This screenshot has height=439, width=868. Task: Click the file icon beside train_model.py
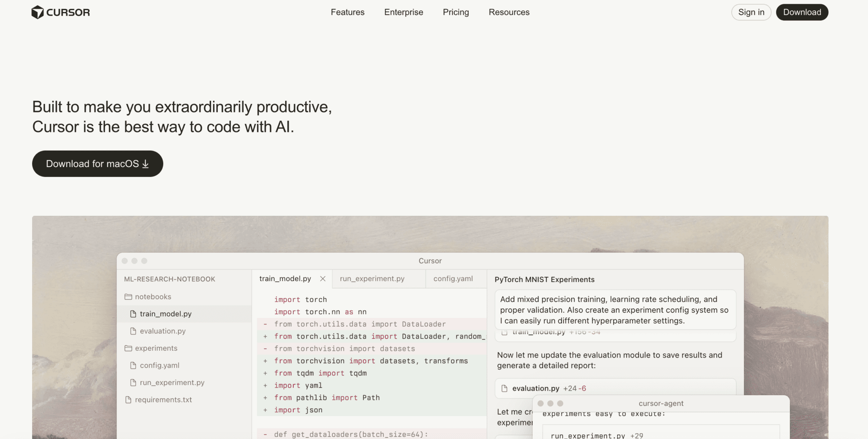134,313
